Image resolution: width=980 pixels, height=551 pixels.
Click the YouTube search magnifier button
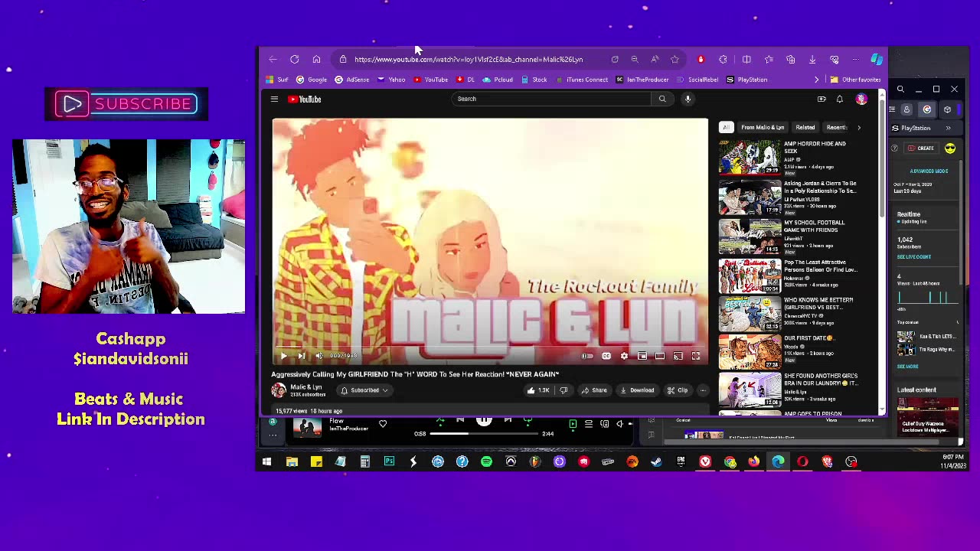[662, 99]
